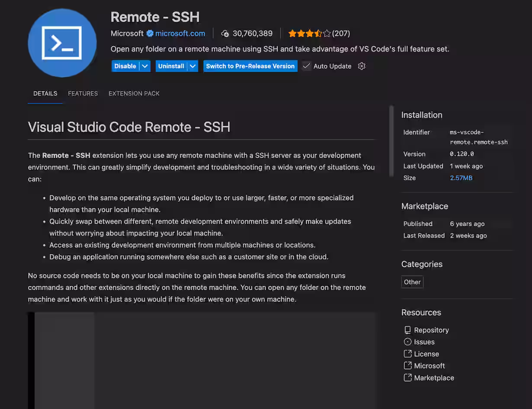Toggle the Auto Update checkbox

pos(306,66)
